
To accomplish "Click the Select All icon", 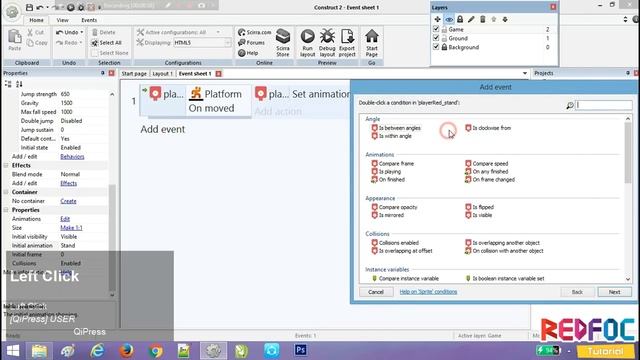I will (x=95, y=43).
